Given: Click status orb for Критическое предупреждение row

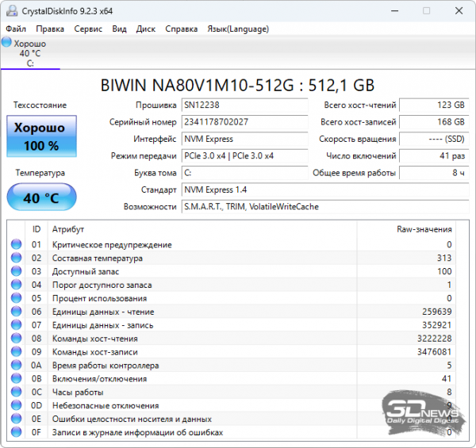Looking at the screenshot, I should [16, 245].
